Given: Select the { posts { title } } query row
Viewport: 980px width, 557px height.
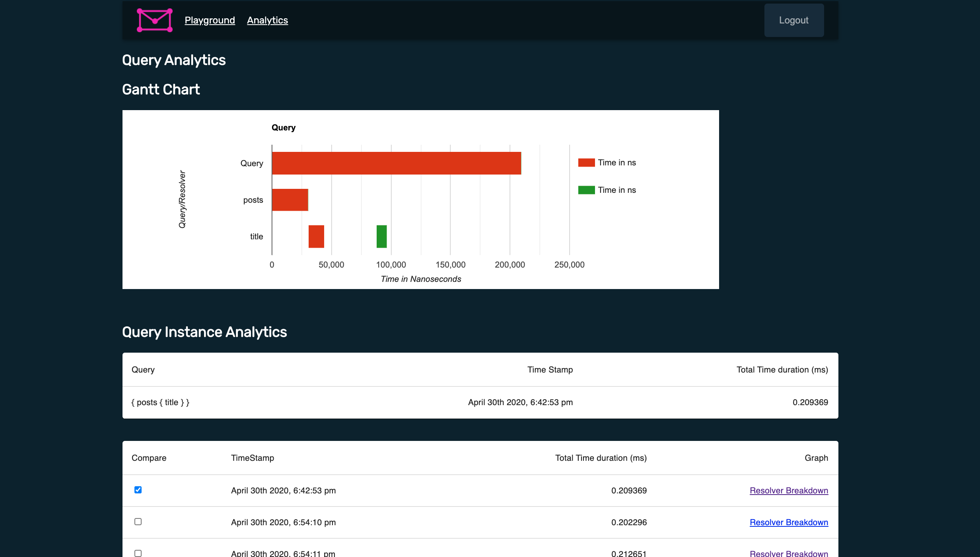Looking at the screenshot, I should point(161,402).
